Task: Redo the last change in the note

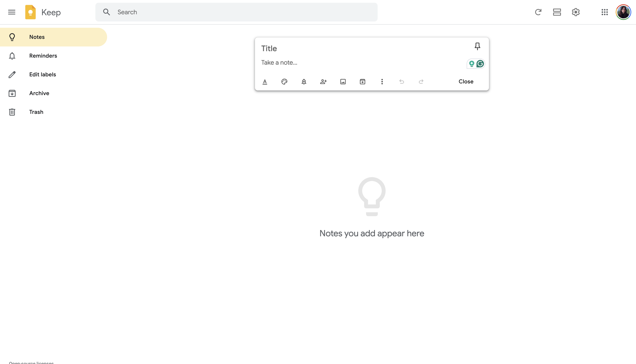Action: pos(421,81)
